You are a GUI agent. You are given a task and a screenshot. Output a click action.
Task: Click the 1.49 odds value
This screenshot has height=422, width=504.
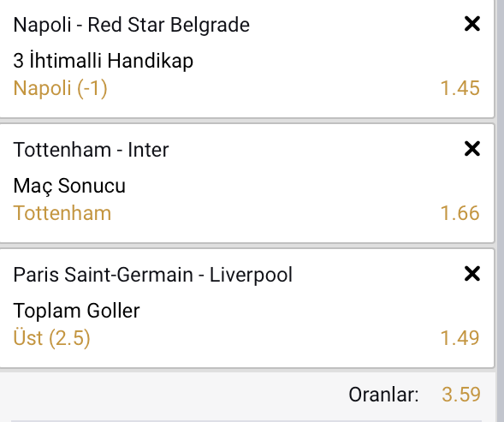pos(460,338)
